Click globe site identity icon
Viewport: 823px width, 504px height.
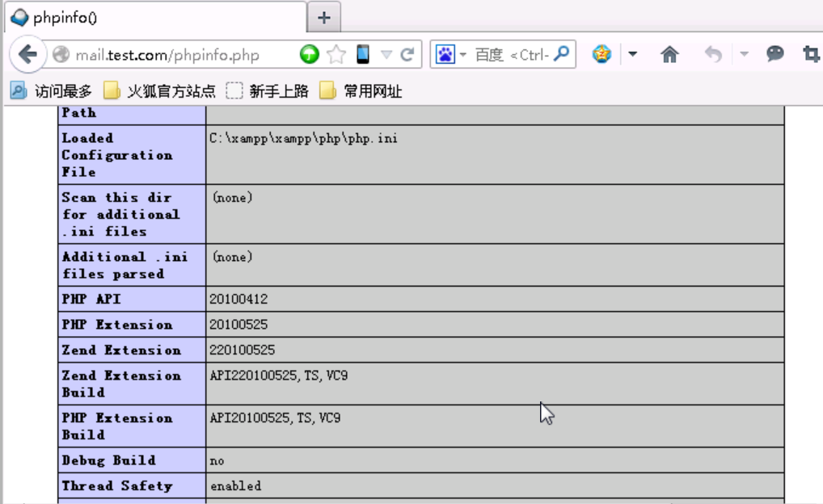click(61, 54)
